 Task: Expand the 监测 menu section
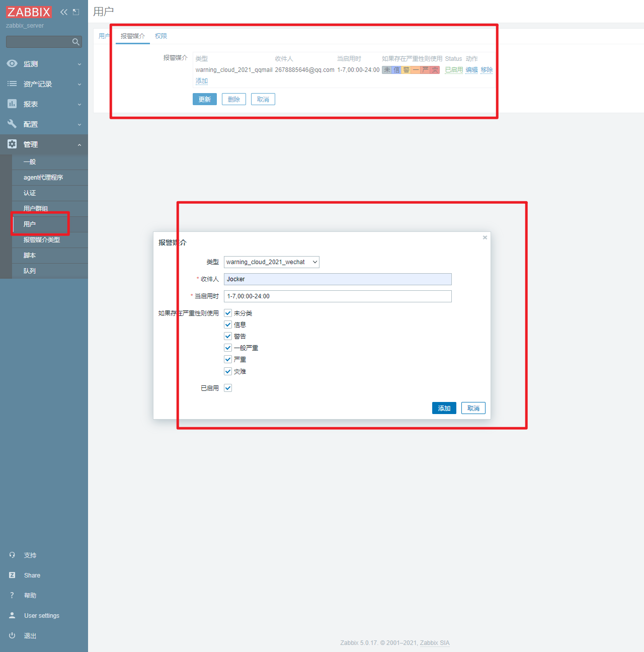pos(44,64)
